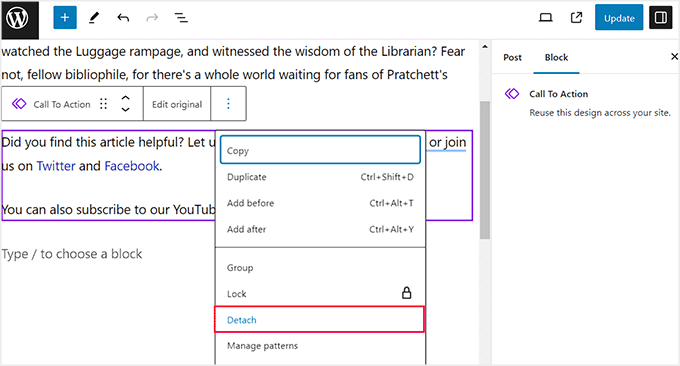Screen dimensions: 680x366
Task: Choose Lock from block menu
Action: point(320,294)
